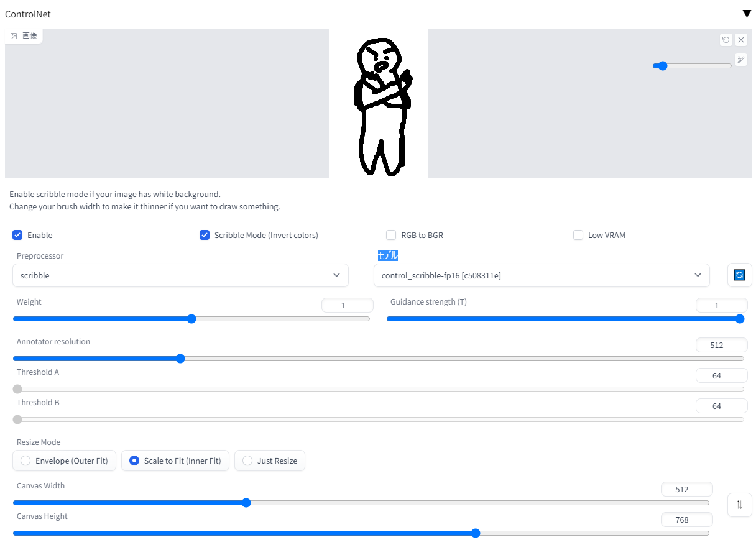Viewport: 756px width, 550px height.
Task: Uncheck the Enable checkbox
Action: pos(17,235)
